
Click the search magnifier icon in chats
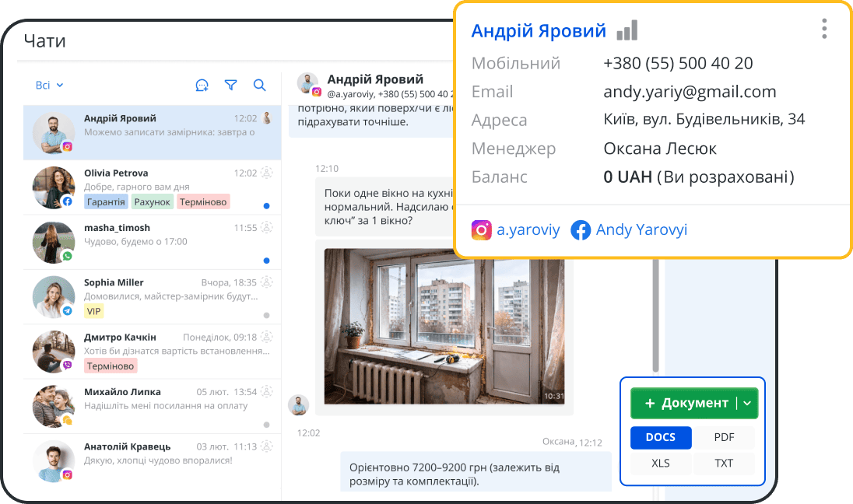pyautogui.click(x=260, y=86)
